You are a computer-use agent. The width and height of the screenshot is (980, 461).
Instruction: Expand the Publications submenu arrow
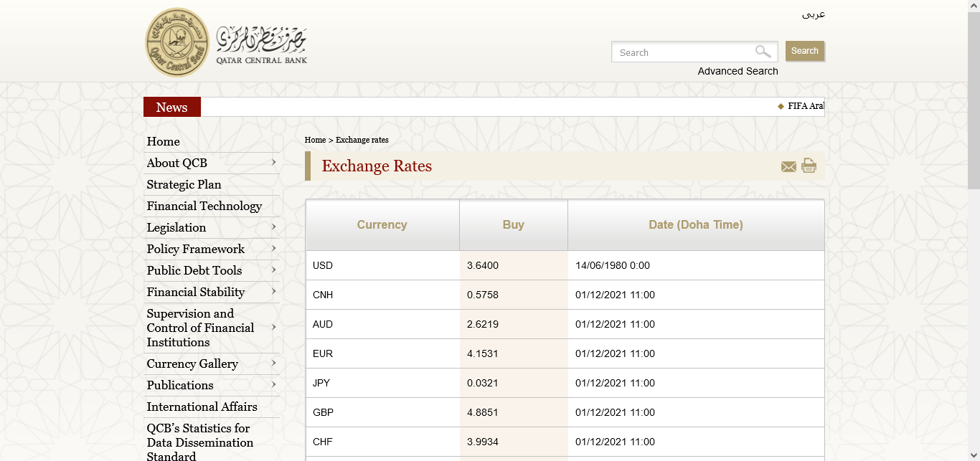point(273,385)
